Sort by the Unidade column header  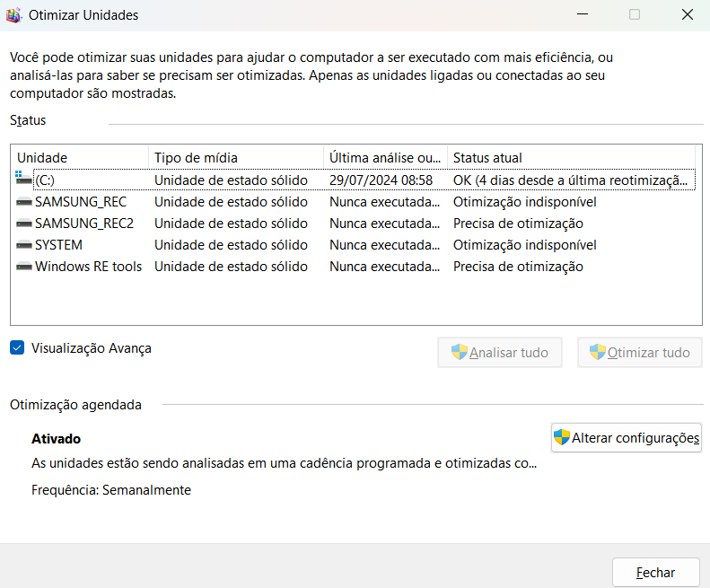click(80, 158)
